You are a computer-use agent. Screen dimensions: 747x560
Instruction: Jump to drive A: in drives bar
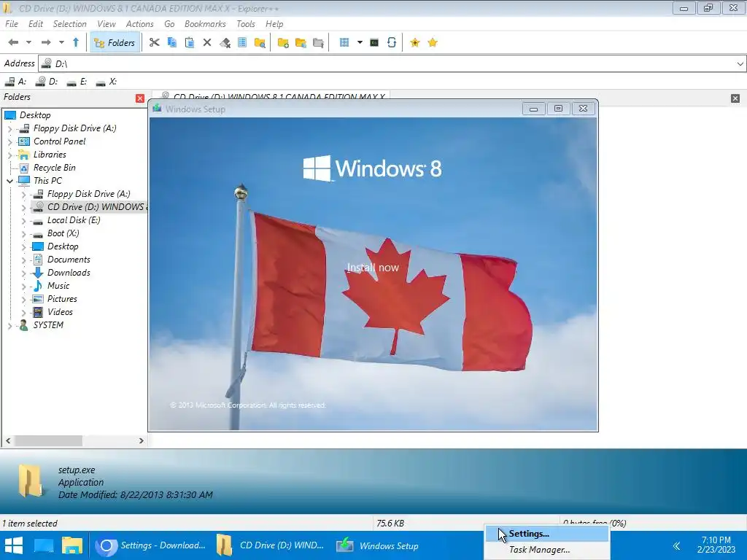pyautogui.click(x=15, y=82)
